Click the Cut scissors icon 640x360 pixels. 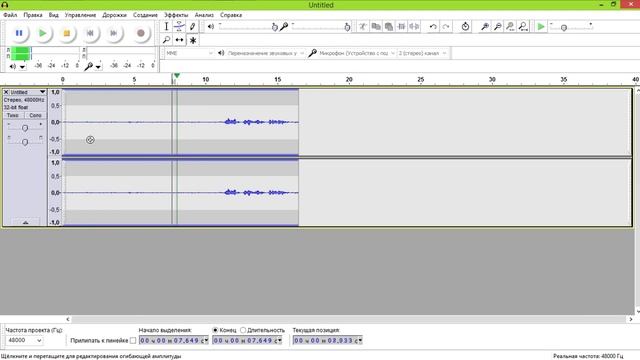(x=362, y=27)
